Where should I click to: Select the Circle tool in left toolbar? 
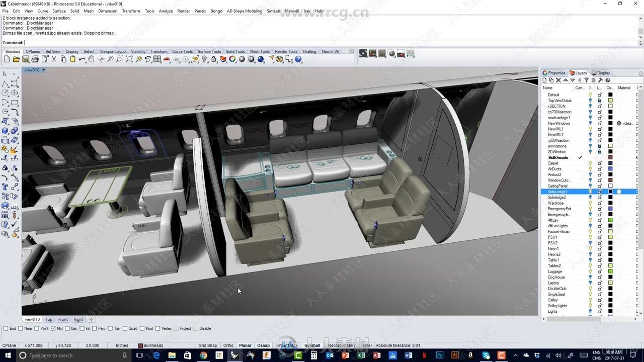[6, 92]
